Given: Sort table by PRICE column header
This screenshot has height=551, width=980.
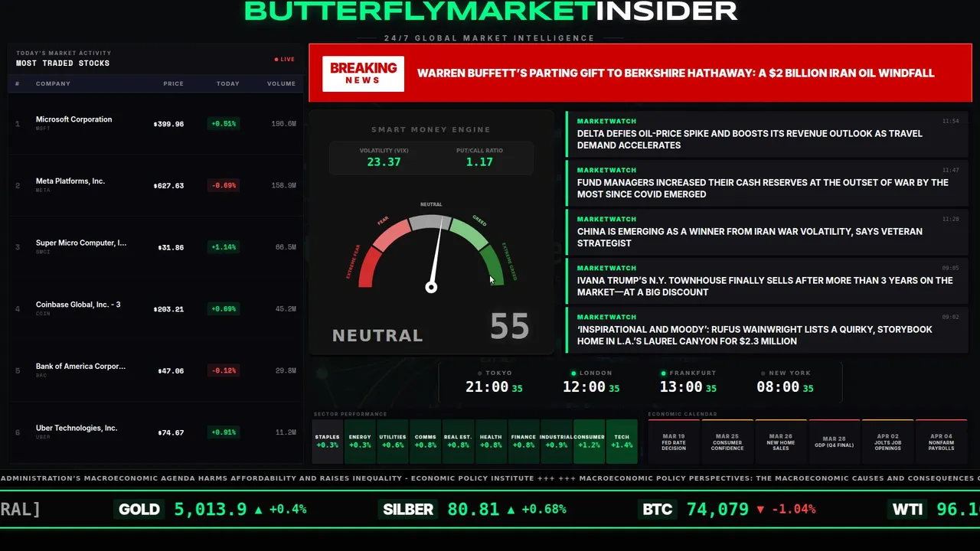Looking at the screenshot, I should 173,83.
